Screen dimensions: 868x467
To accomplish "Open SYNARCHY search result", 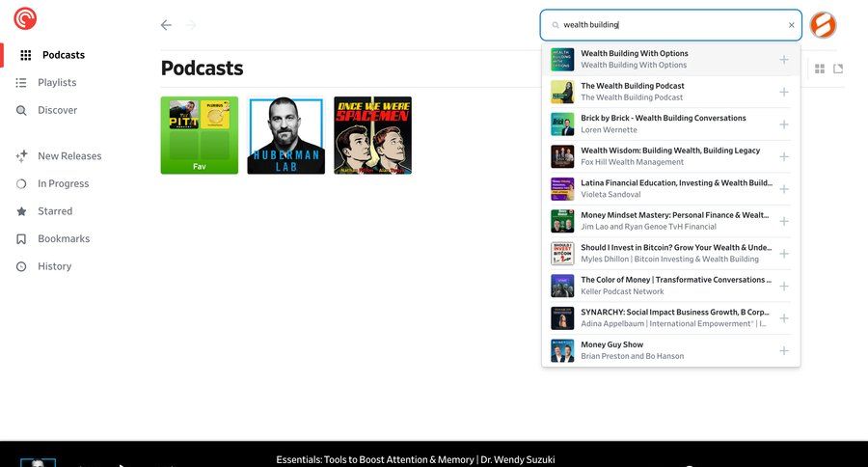I will tap(671, 318).
